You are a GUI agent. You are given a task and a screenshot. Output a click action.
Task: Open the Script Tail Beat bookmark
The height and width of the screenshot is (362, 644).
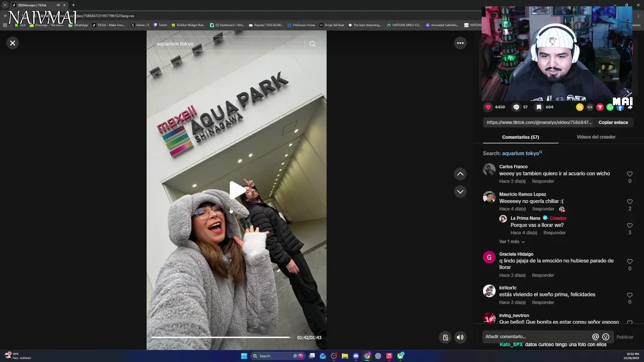coord(332,25)
